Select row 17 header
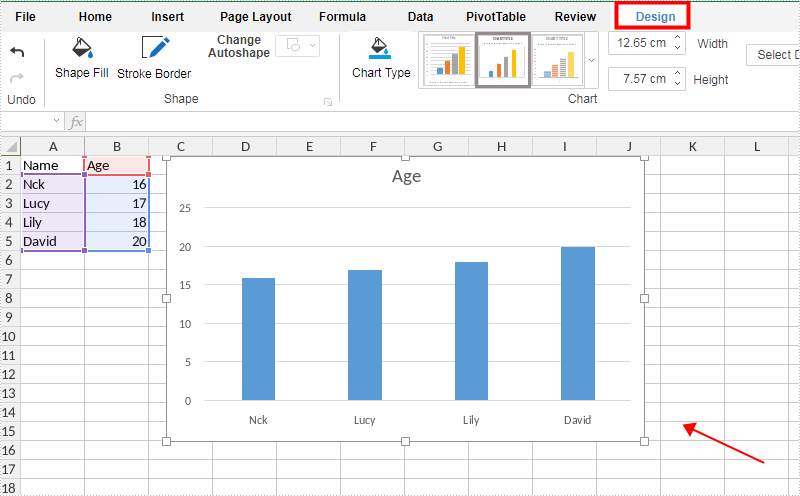This screenshot has height=496, width=800. (x=9, y=469)
